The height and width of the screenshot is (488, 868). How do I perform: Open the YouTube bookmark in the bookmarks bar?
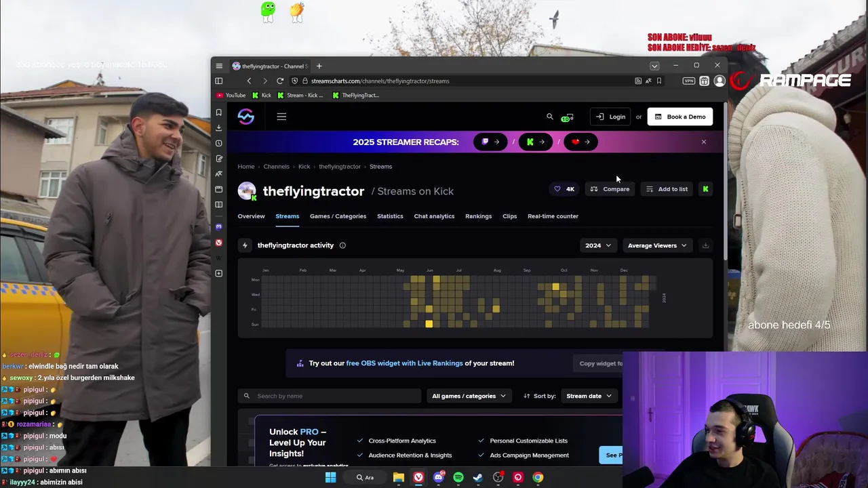pos(231,96)
